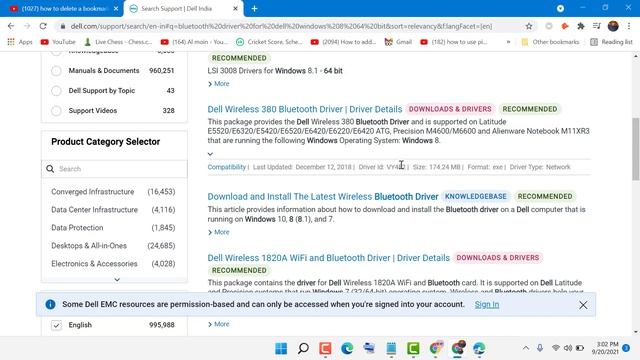
Task: Open Dell Wireless 1820A WiFi and Bluetooth Driver
Action: pyautogui.click(x=328, y=258)
